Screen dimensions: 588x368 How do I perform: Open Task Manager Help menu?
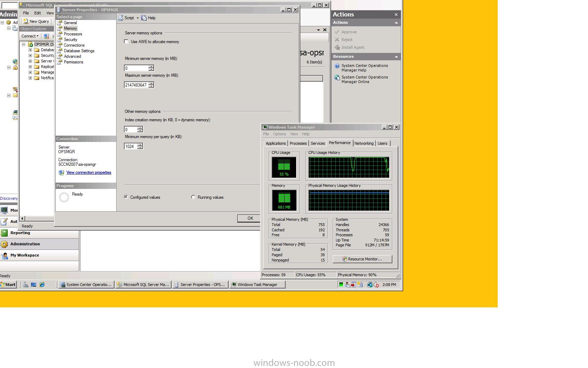pyautogui.click(x=306, y=134)
